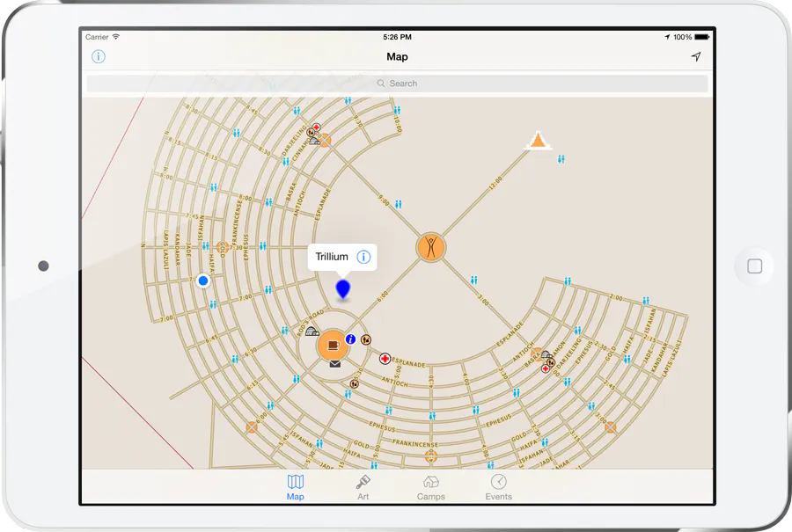Select the ranger icon right of the blue info marker
The width and height of the screenshot is (792, 532).
pyautogui.click(x=366, y=339)
